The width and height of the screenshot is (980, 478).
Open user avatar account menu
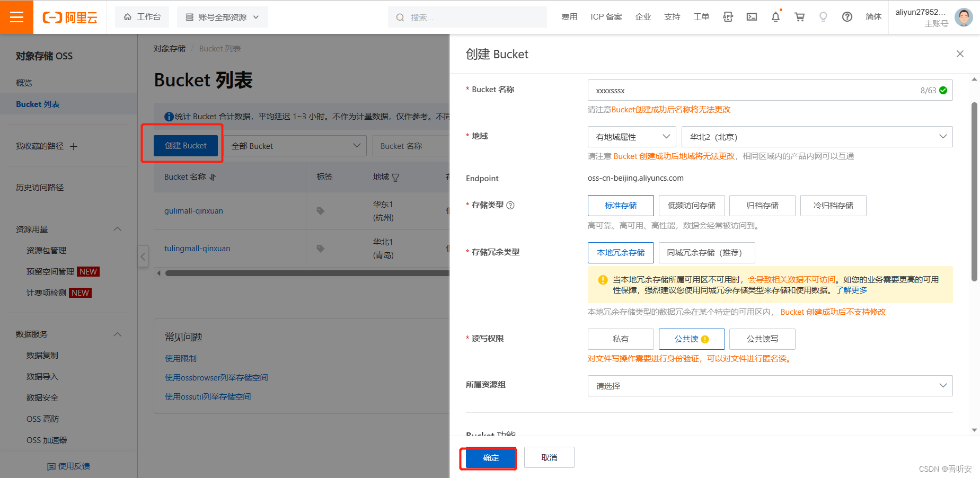coord(964,17)
